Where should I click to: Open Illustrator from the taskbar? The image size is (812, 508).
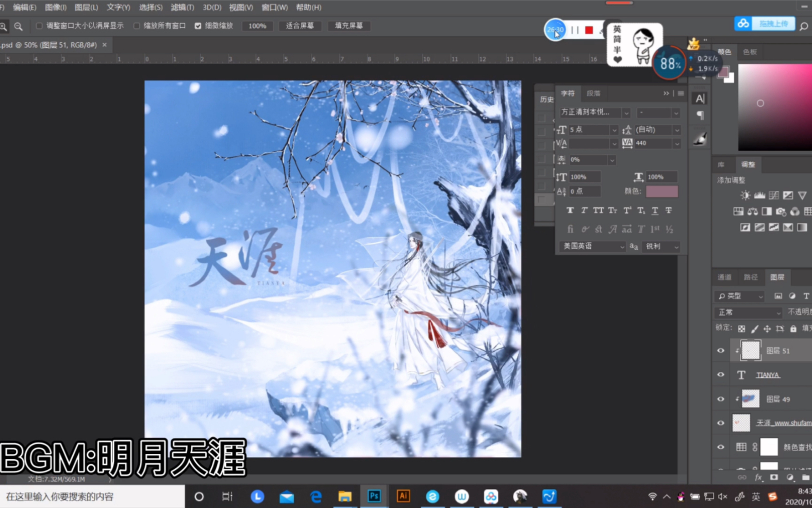click(403, 496)
